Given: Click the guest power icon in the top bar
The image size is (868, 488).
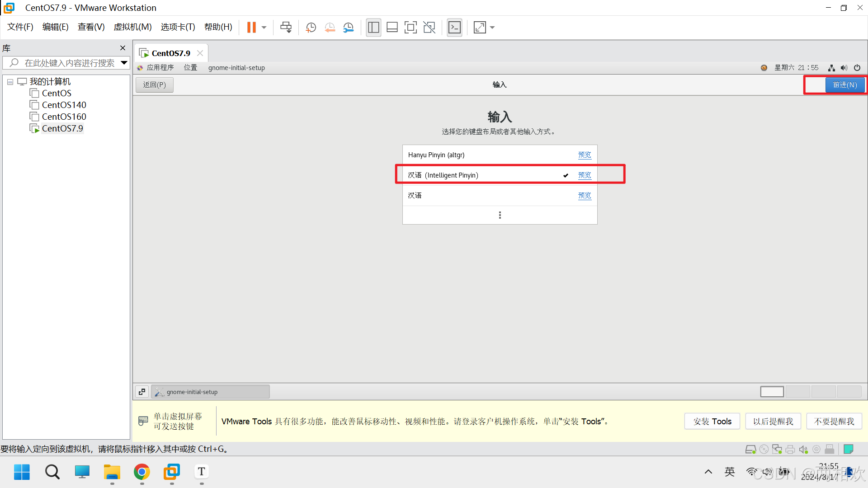Looking at the screenshot, I should point(857,68).
